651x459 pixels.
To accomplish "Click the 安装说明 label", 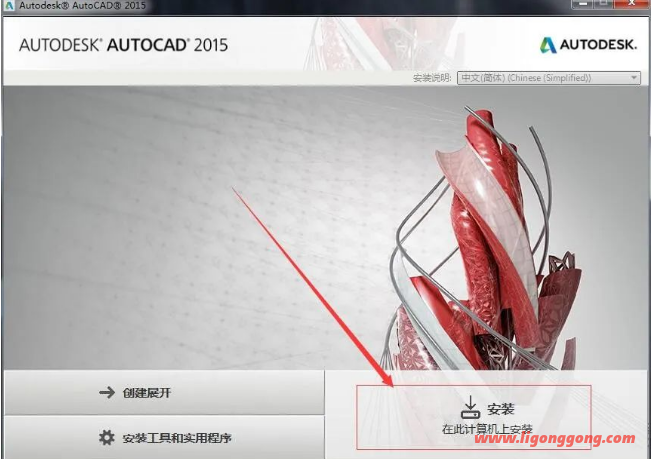I will click(x=432, y=78).
